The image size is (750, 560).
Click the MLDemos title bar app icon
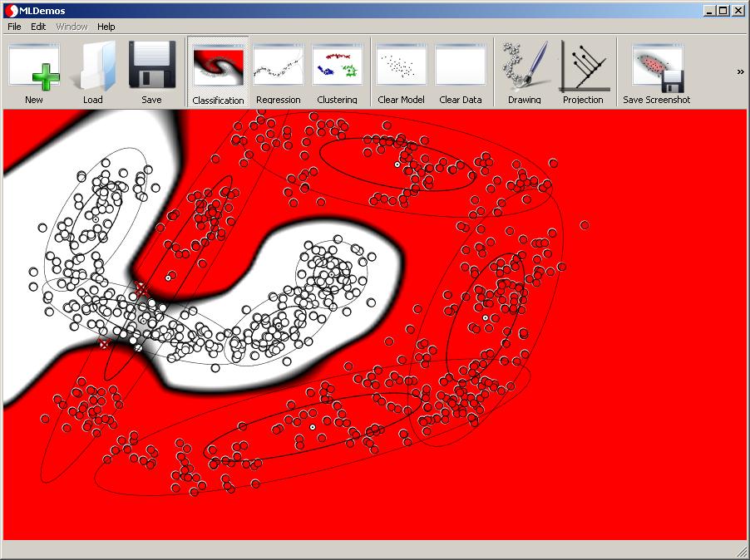[10, 10]
